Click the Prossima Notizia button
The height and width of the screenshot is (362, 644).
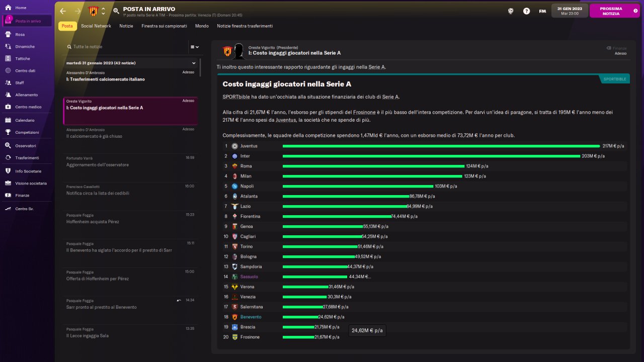click(x=614, y=11)
